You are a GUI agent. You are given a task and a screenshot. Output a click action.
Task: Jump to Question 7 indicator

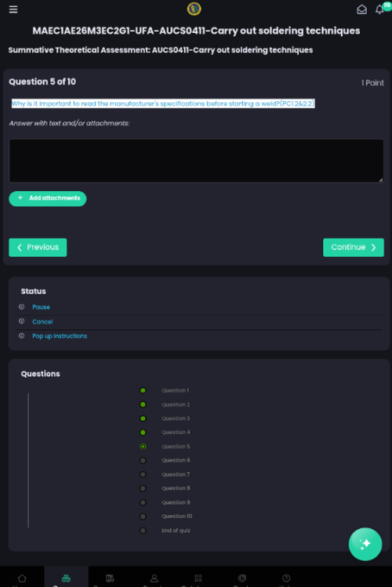[x=143, y=474]
